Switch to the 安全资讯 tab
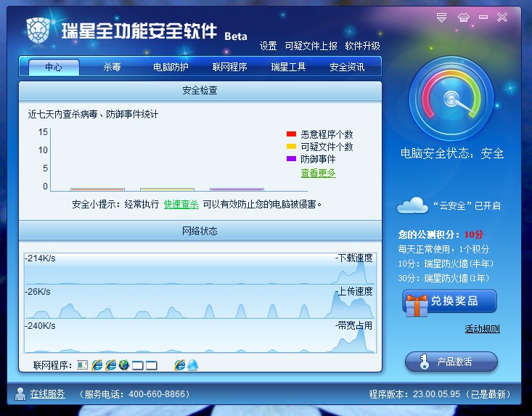This screenshot has width=532, height=416. (347, 67)
